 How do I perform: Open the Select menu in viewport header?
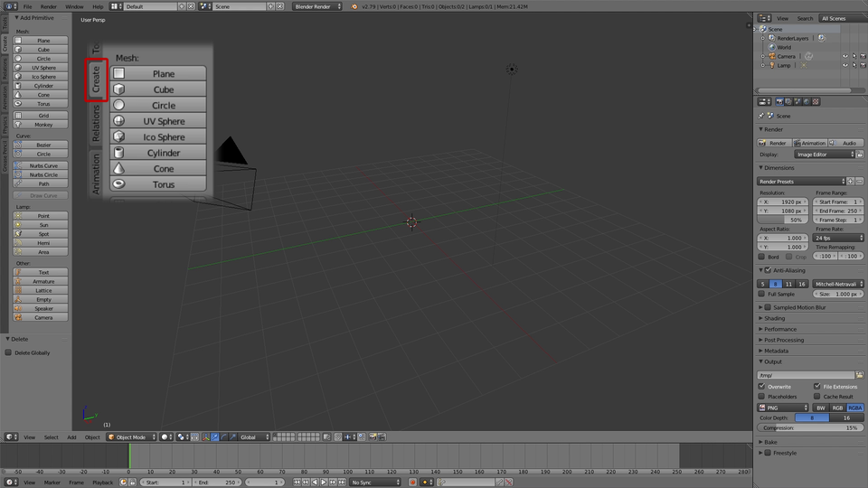(x=51, y=437)
